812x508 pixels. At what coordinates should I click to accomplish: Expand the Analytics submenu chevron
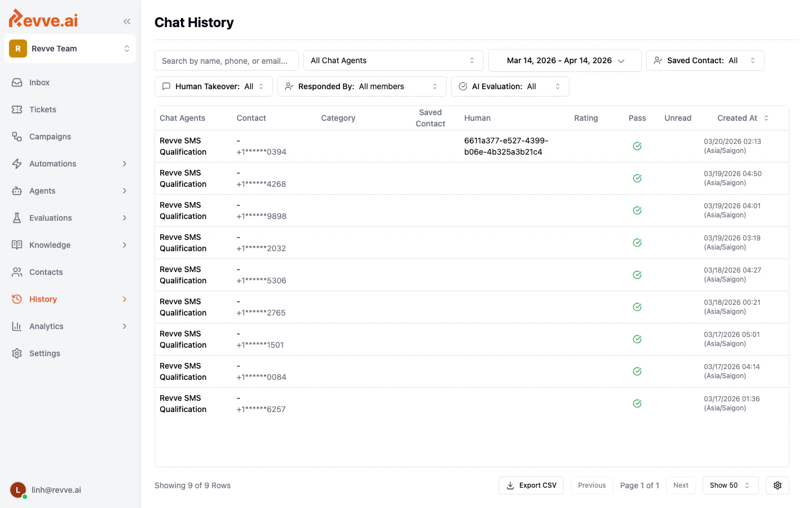pyautogui.click(x=125, y=326)
